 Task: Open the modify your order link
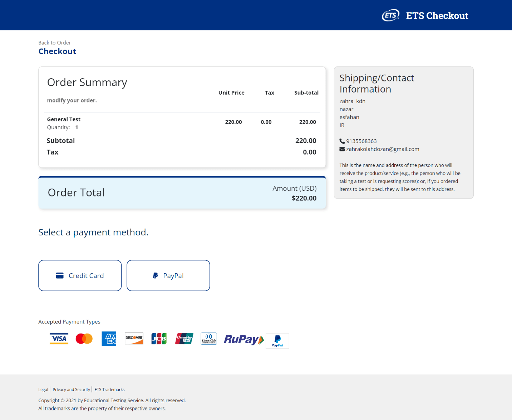pos(72,100)
